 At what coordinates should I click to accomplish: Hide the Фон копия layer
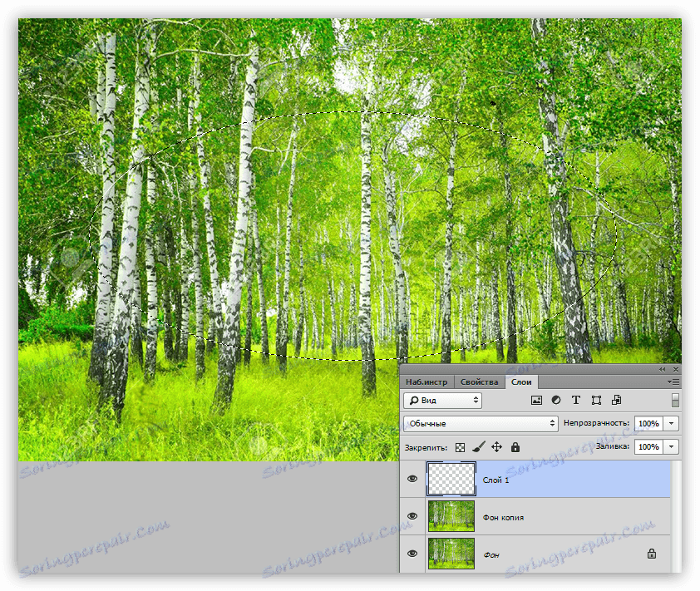click(412, 516)
